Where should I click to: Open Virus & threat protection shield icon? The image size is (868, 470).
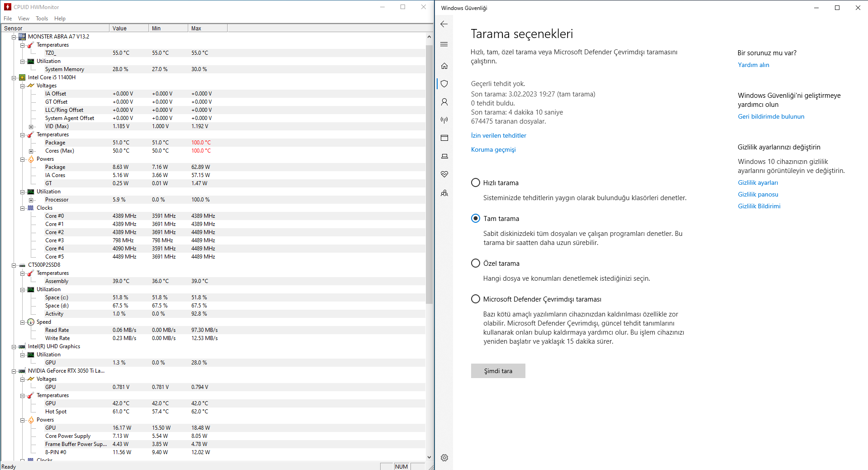[x=444, y=84]
